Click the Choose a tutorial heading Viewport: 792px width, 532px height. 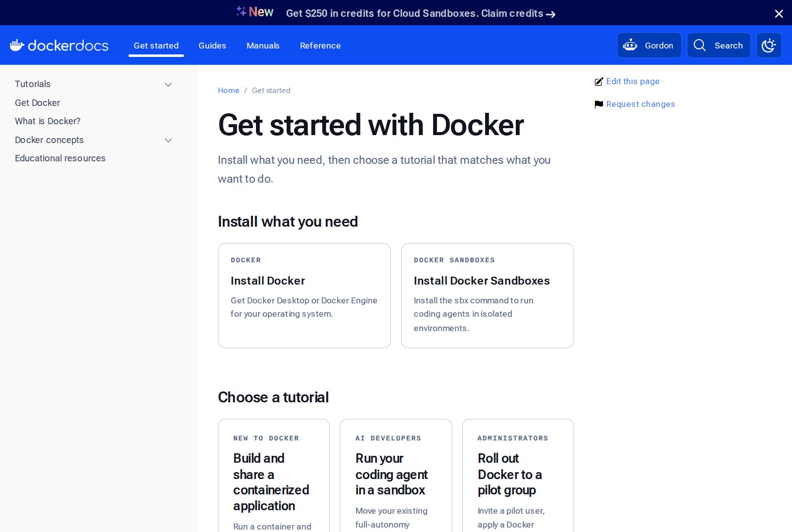coord(273,397)
